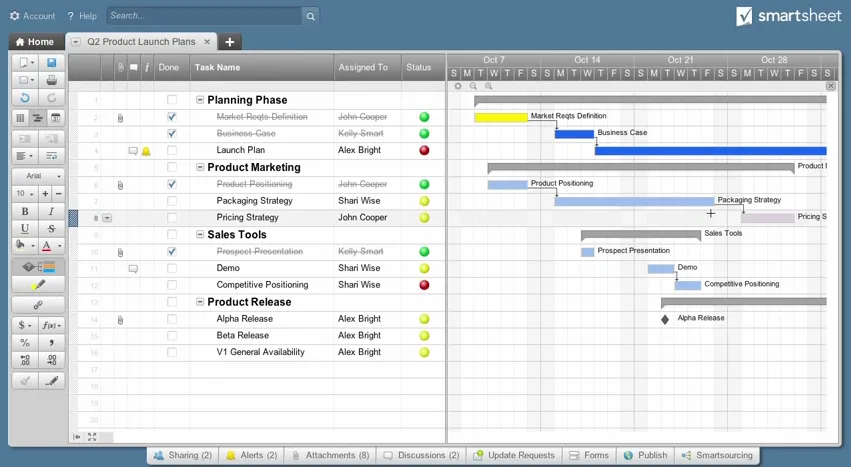
Task: Toggle Strikethrough formatting
Action: click(52, 229)
